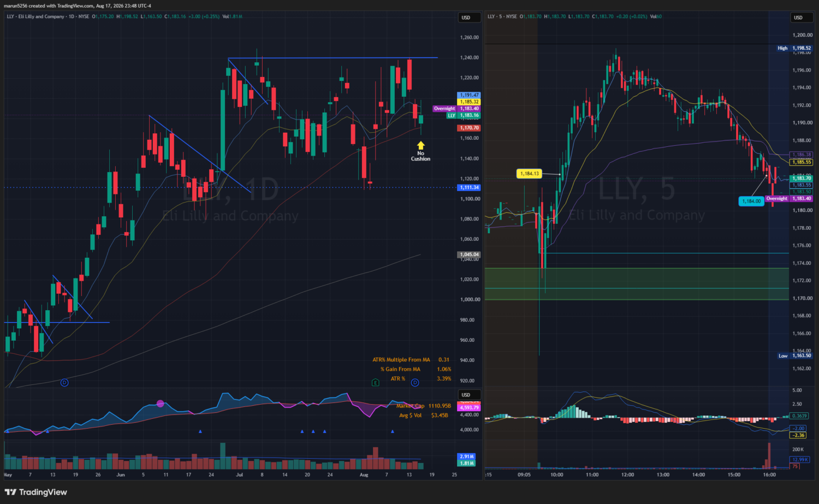Viewport: 819px width, 504px height.
Task: Click the "% Gain From MA" table row
Action: coord(416,369)
